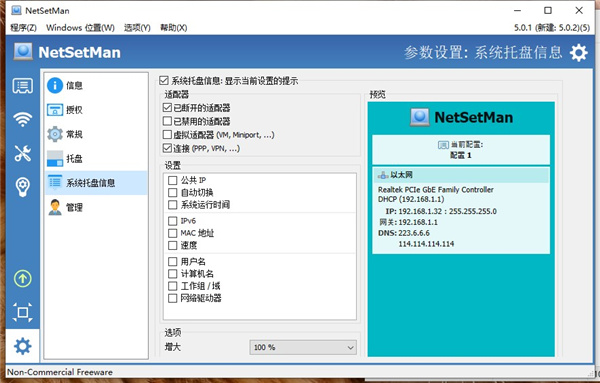
Task: Click the gear icon in header
Action: (x=579, y=52)
